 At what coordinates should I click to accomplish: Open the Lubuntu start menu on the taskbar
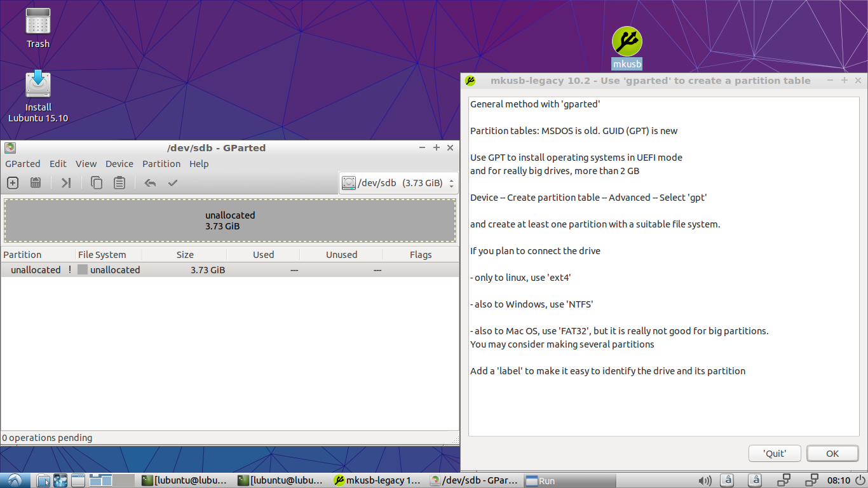click(x=15, y=480)
